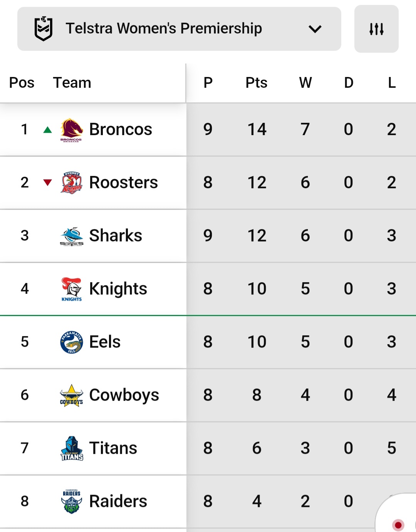416x532 pixels.
Task: Click the Team column header
Action: (x=72, y=82)
